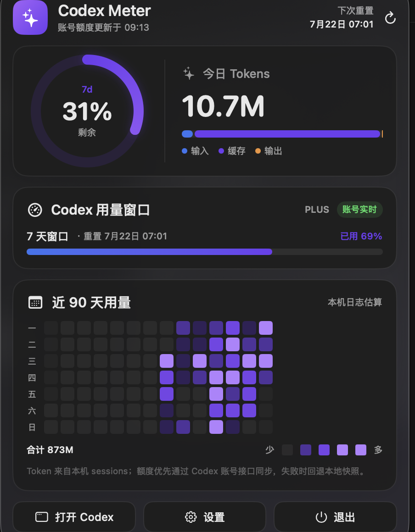415x532 pixels.
Task: Click the calendar icon beside 近 90 天用量
Action: 35,302
